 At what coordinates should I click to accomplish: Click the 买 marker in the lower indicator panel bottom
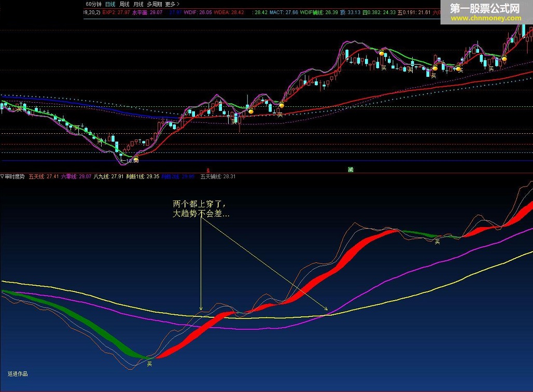pos(149,364)
